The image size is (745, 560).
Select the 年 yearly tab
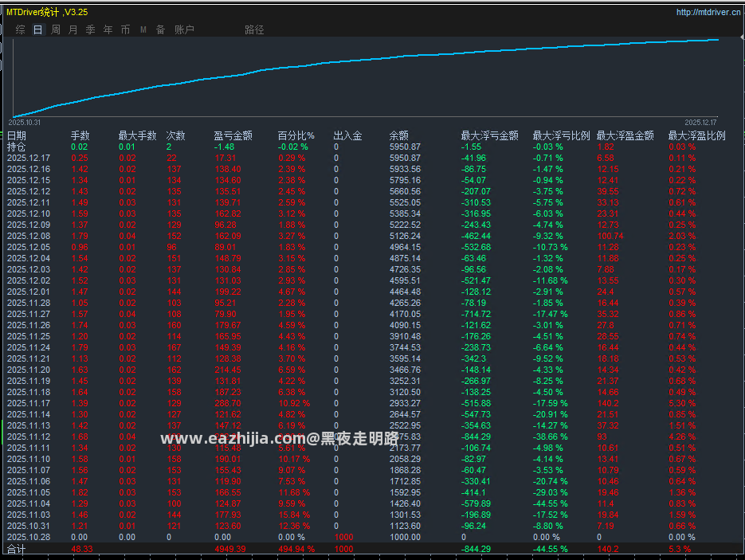tap(108, 29)
